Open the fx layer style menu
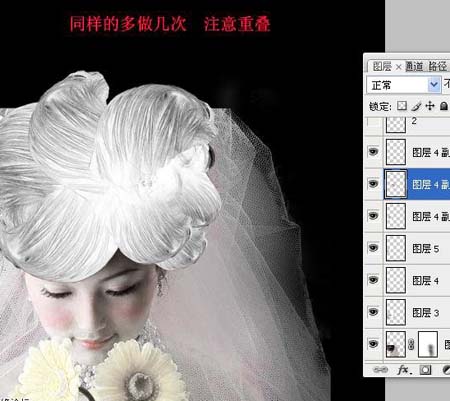Image resolution: width=450 pixels, height=401 pixels. pos(404,370)
